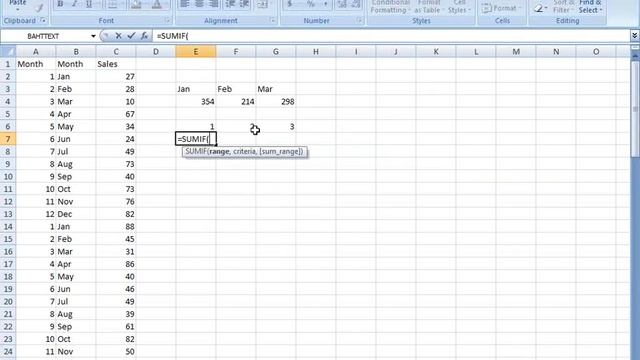The width and height of the screenshot is (640, 360).
Task: Click the cell being edited containing =SUMIF(
Action: [196, 139]
